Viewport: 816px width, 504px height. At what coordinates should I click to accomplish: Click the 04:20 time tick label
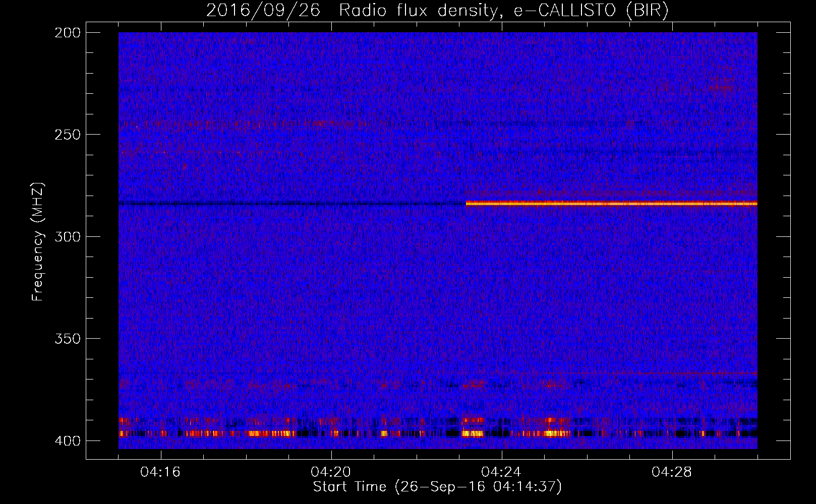331,472
